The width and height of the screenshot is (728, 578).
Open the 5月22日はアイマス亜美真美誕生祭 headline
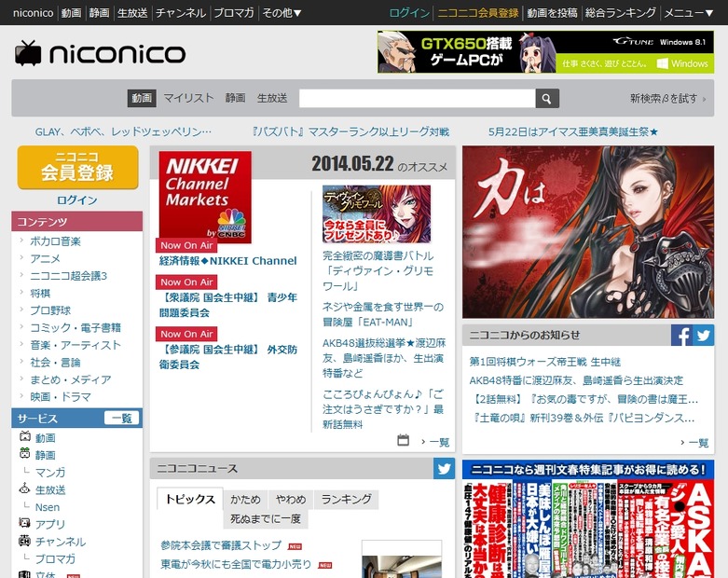pos(573,131)
